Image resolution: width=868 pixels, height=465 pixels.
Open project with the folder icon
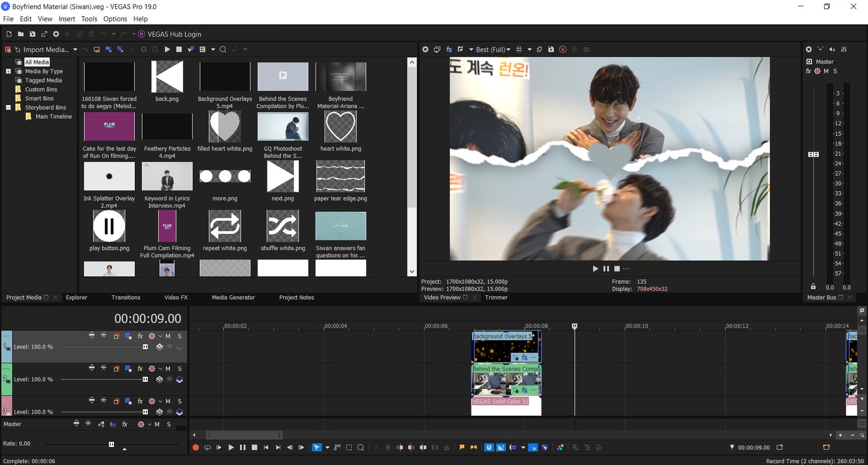pos(20,34)
